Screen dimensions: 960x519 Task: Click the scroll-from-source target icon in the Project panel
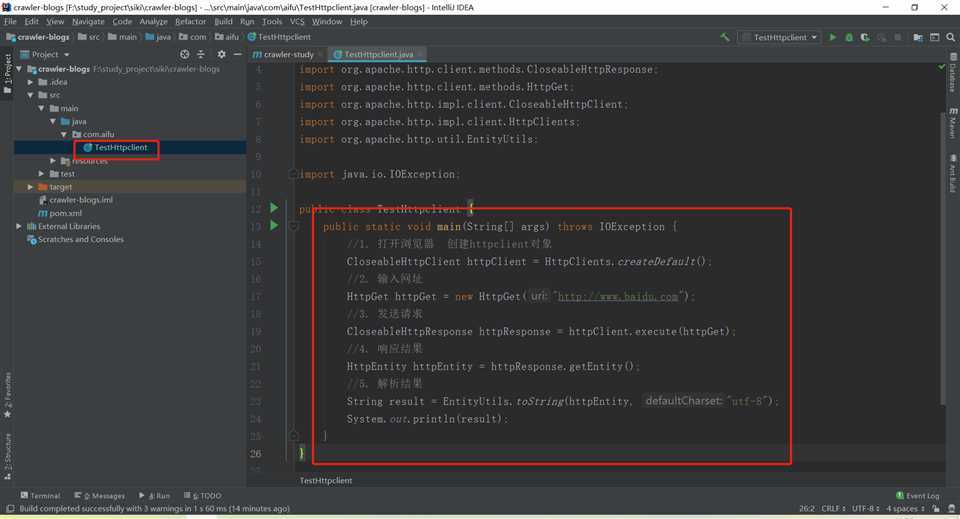(x=184, y=54)
